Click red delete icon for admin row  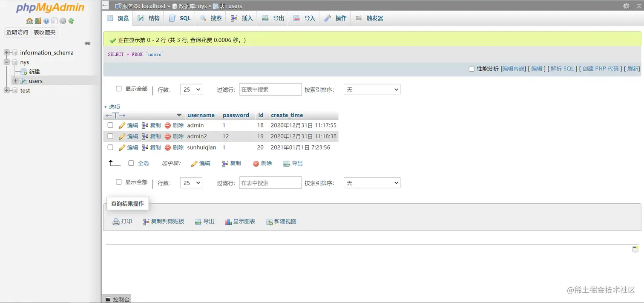pos(168,125)
